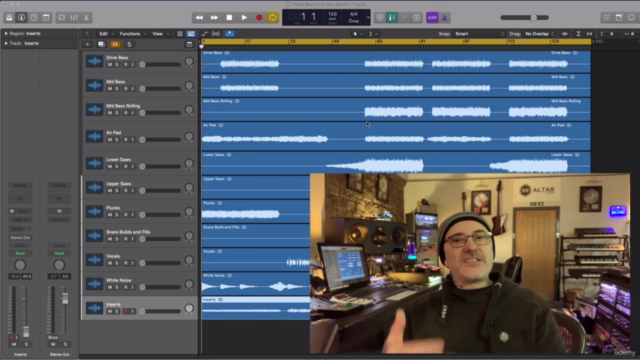Open the Functions menu in tracks area

[x=132, y=34]
